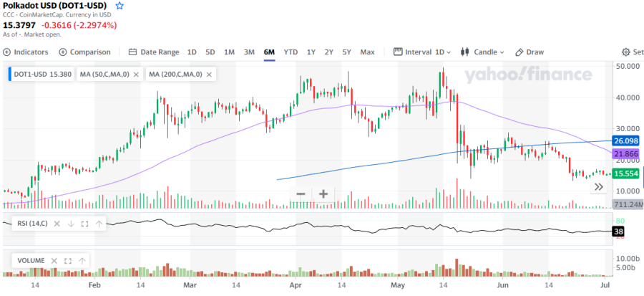Click the 21.866 purple MA price tag
Viewport: 644px width, 296px height.
click(x=627, y=154)
